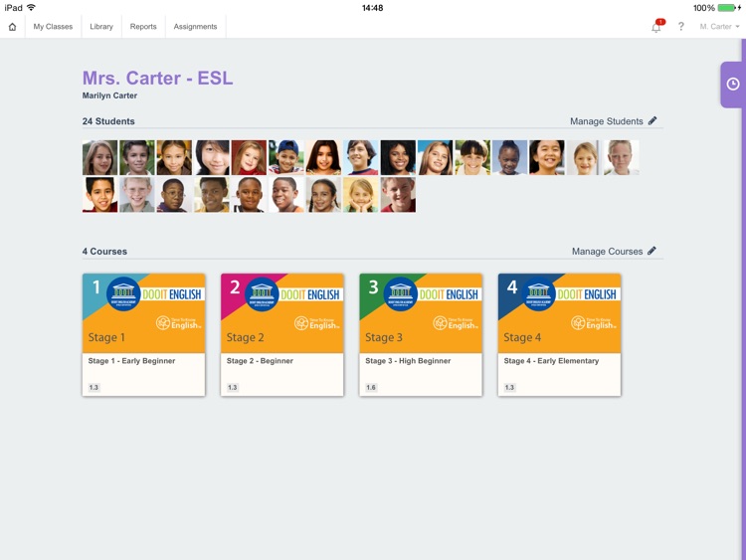Open the Stage 1 course cover
Image resolution: width=746 pixels, height=560 pixels.
point(143,313)
